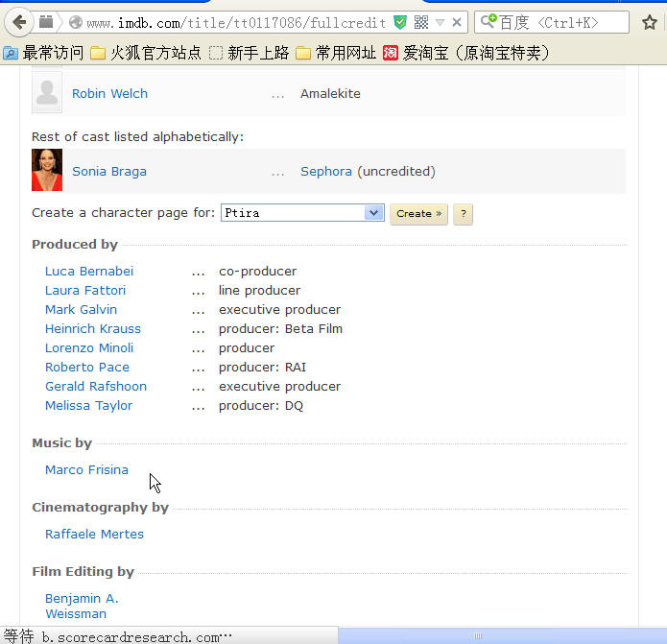The width and height of the screenshot is (667, 644).
Task: Click 'co-producer' credit text
Action: 258,272
